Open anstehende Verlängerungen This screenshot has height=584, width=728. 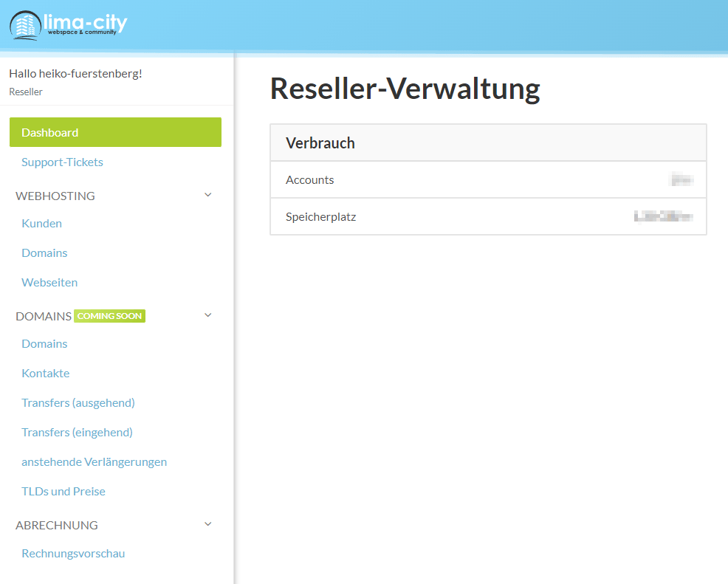[x=94, y=461]
